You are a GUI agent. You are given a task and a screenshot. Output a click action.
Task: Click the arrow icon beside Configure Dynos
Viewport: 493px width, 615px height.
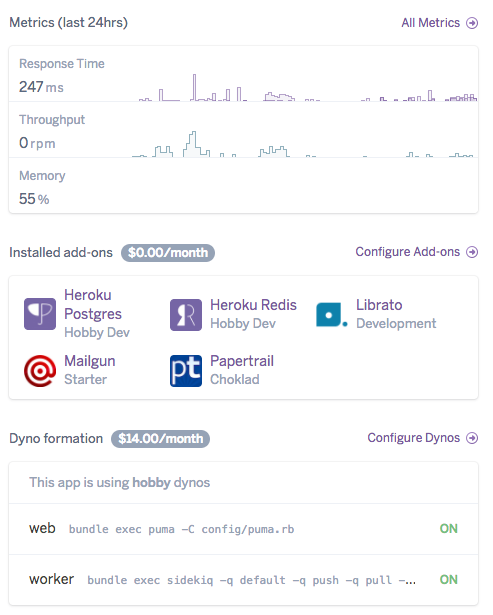pyautogui.click(x=472, y=438)
